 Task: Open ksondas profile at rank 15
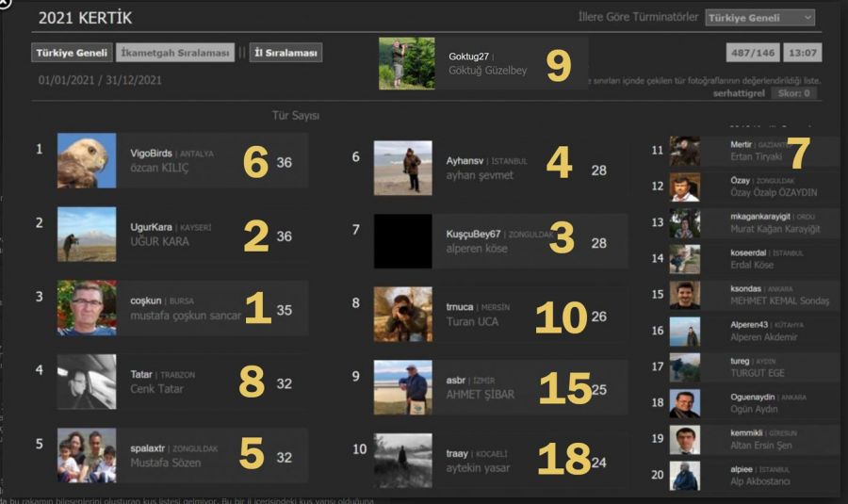pyautogui.click(x=745, y=289)
